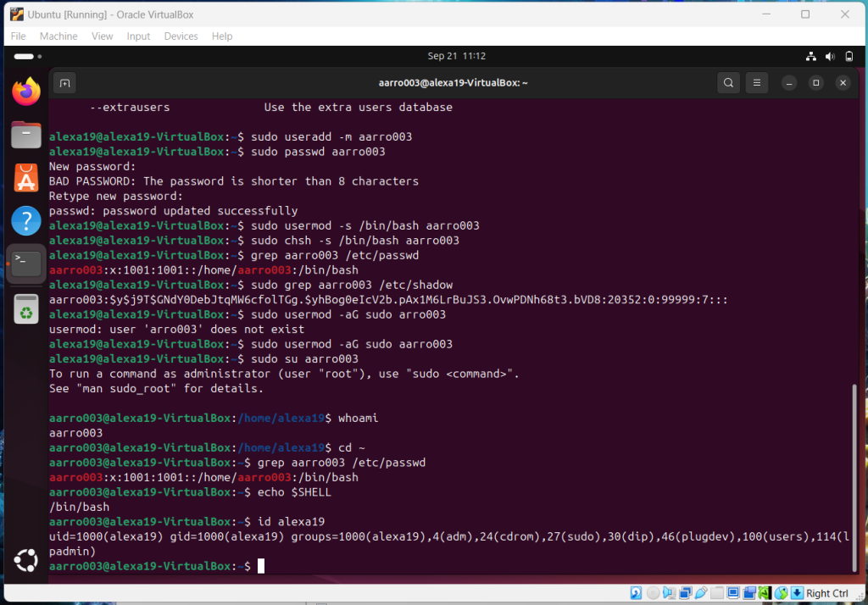Open the terminal hamburger menu
868x605 pixels.
click(x=757, y=83)
